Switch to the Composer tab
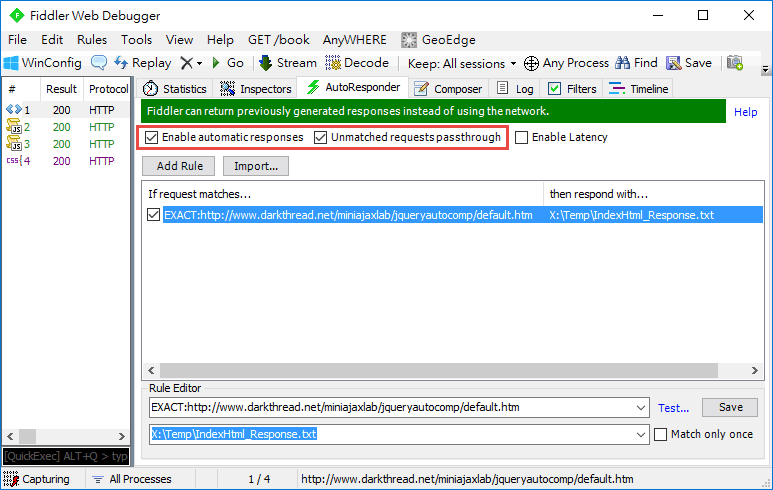 click(x=448, y=89)
